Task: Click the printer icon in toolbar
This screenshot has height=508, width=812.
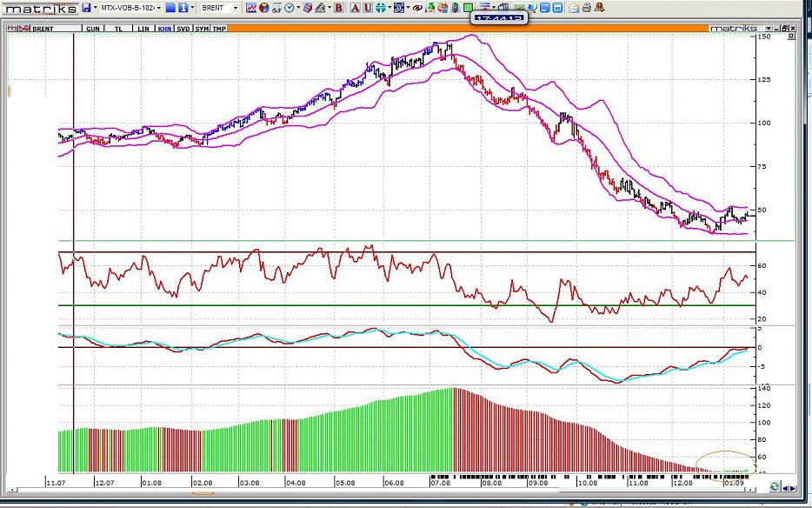Action: pyautogui.click(x=588, y=8)
